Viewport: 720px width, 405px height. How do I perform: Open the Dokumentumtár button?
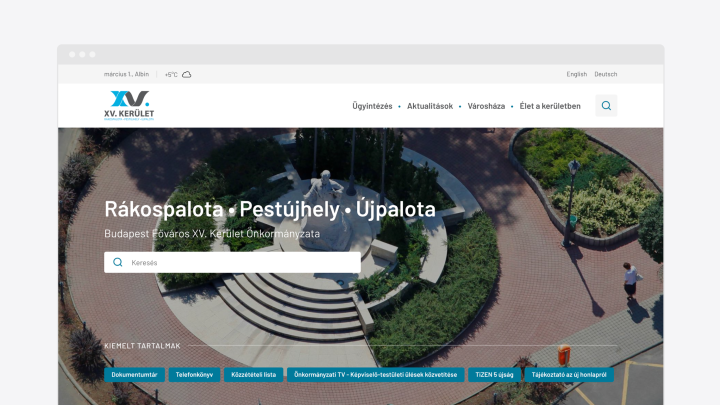[135, 375]
